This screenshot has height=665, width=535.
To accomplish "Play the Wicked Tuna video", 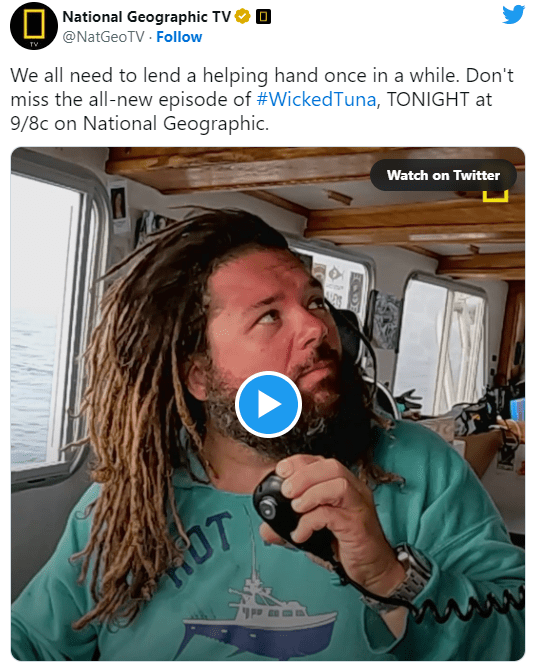I will coord(268,404).
